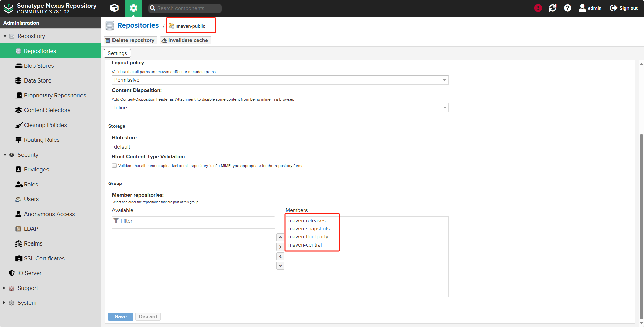Screen dimensions: 644x327
Task: Click the move down arrow button
Action: click(x=280, y=266)
